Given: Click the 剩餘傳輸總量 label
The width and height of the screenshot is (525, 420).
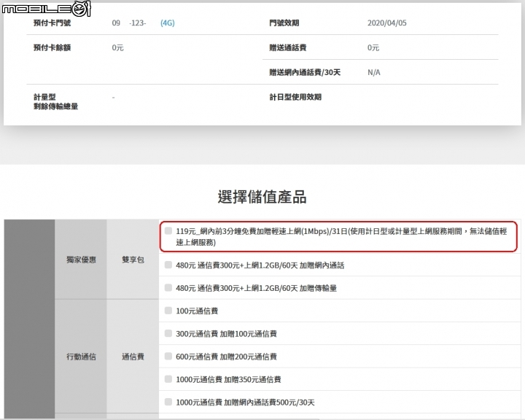Looking at the screenshot, I should coord(56,106).
